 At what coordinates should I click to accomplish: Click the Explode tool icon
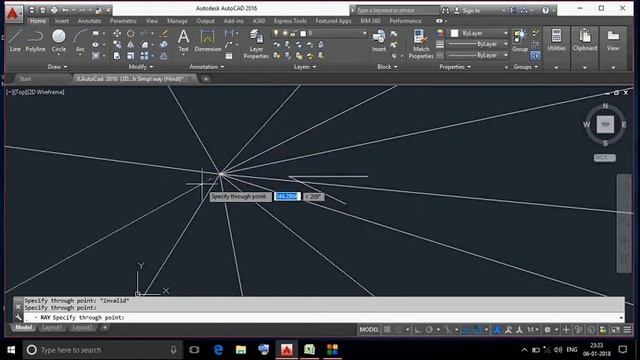point(164,44)
